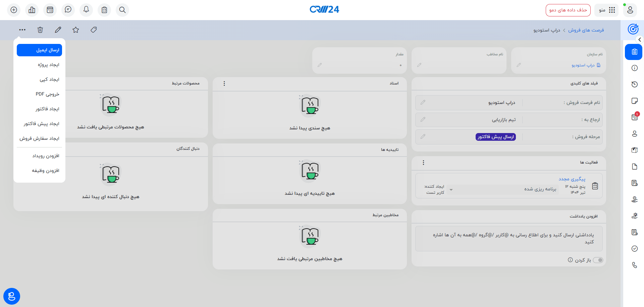Mark record as favorite with the star icon
The height and width of the screenshot is (307, 644).
(x=75, y=30)
